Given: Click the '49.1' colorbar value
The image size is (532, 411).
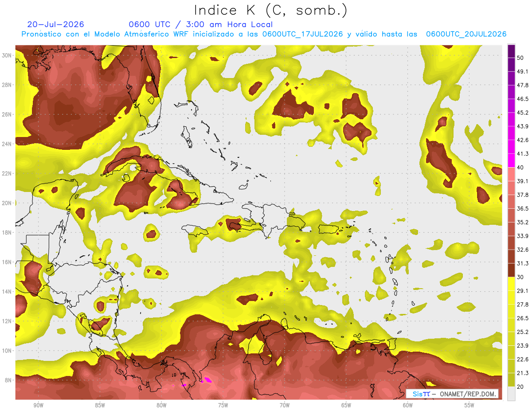Looking at the screenshot, I should coord(523,71).
